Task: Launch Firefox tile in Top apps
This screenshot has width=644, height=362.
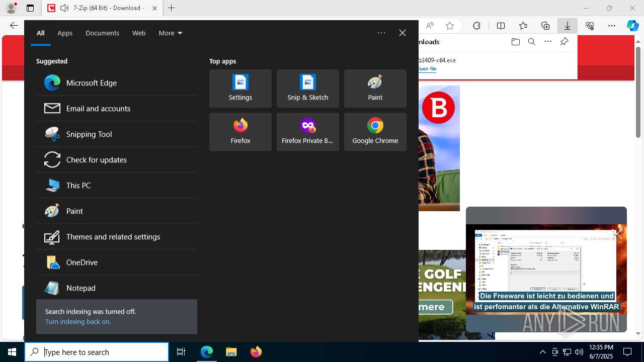Action: (x=240, y=132)
